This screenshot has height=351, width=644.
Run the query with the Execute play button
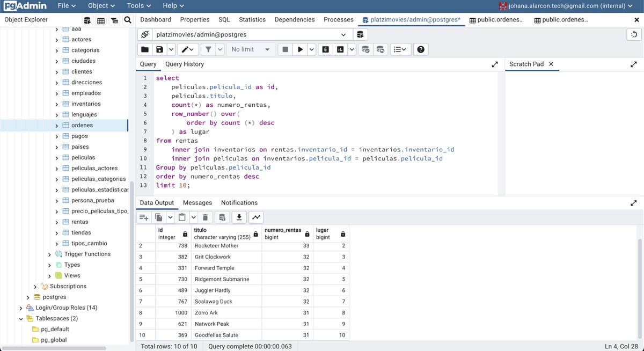pyautogui.click(x=300, y=49)
